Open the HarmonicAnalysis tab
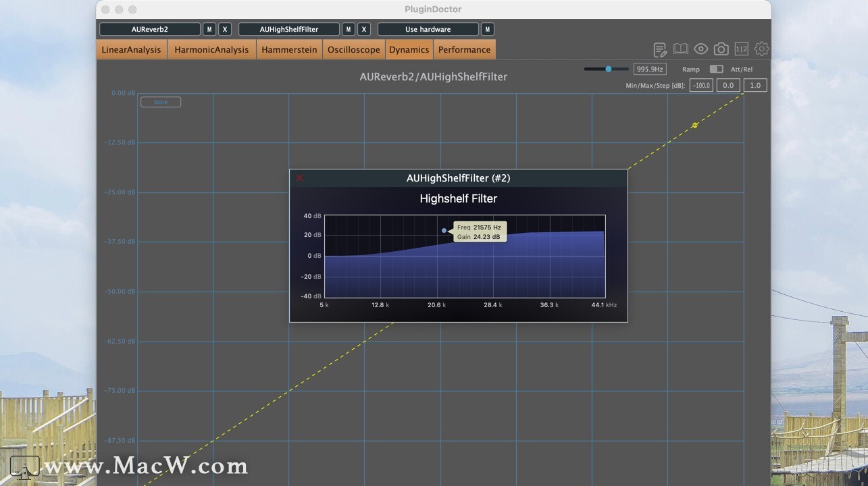Screen dimensions: 868x486 pyautogui.click(x=211, y=49)
